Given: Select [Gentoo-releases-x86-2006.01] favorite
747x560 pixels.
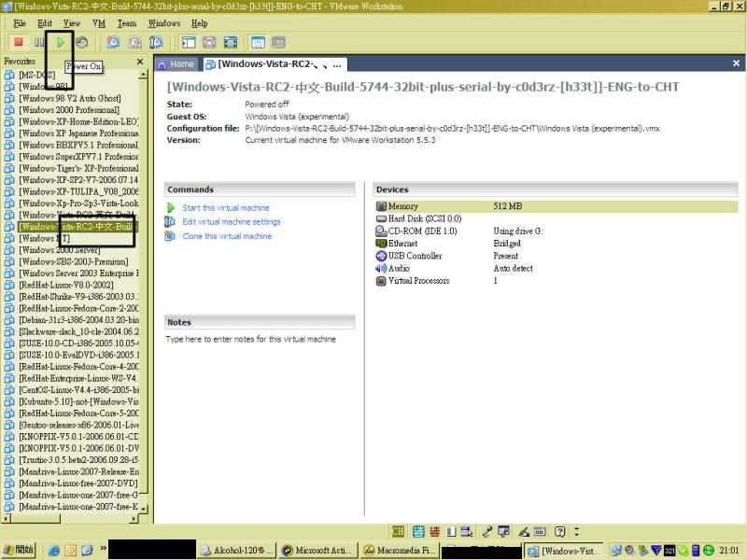Looking at the screenshot, I should [78, 425].
